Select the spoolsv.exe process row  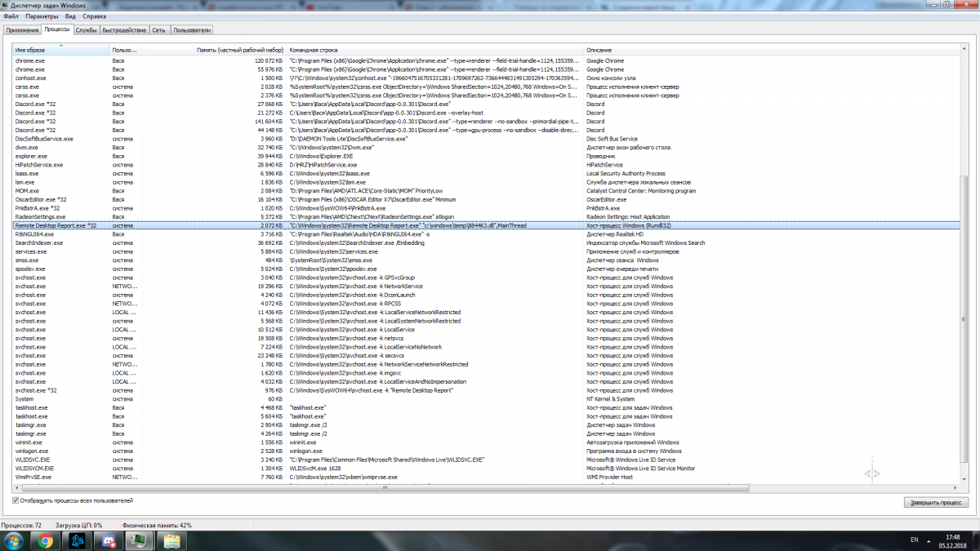tap(485, 269)
